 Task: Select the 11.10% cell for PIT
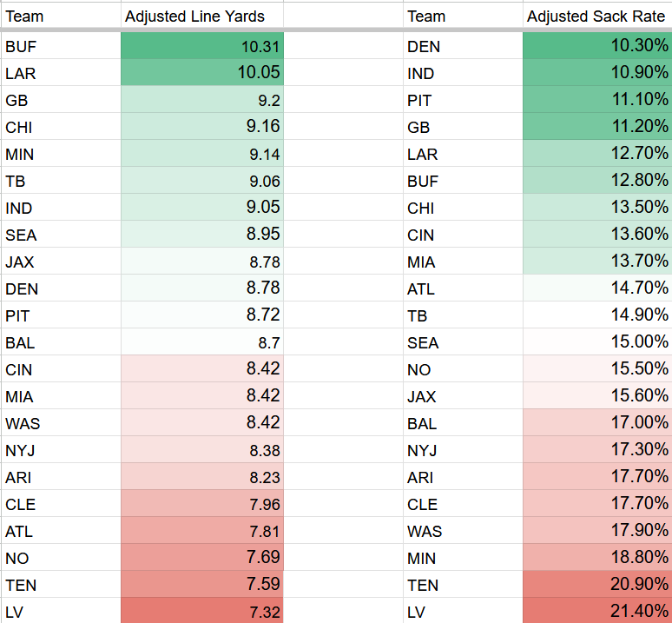(597, 101)
